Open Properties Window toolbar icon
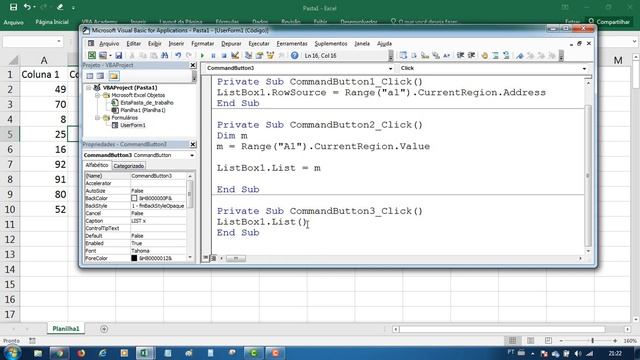640x360 pixels. (x=259, y=56)
